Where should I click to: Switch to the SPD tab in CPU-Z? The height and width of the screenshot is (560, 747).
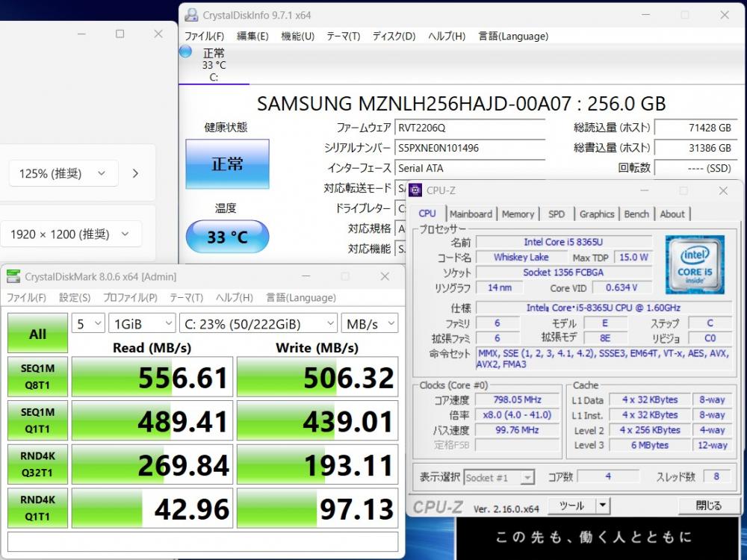(x=556, y=214)
